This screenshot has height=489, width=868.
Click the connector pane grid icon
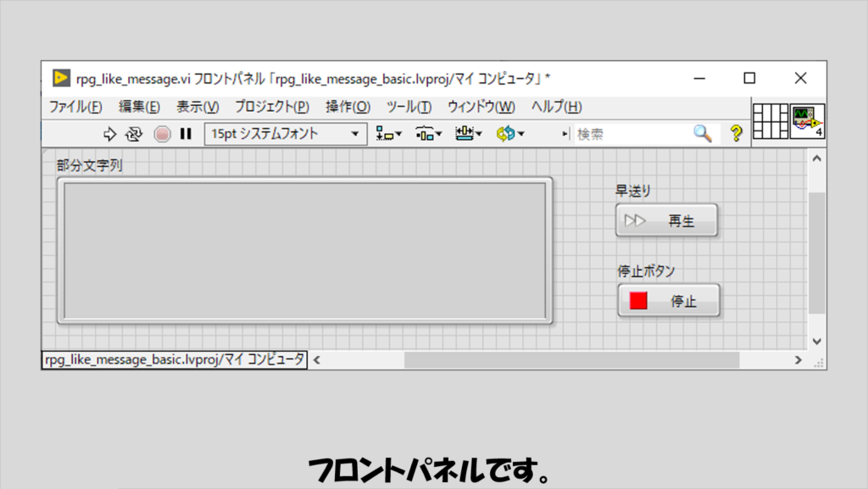point(771,121)
